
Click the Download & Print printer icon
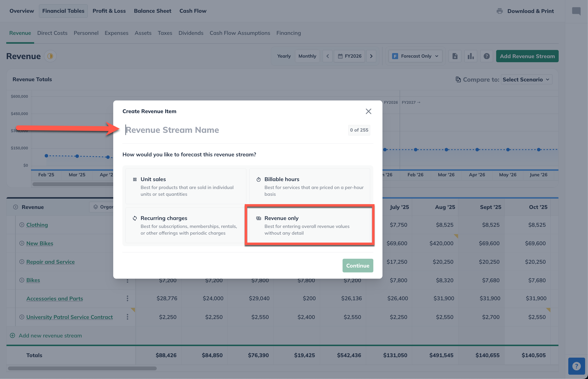pyautogui.click(x=500, y=11)
